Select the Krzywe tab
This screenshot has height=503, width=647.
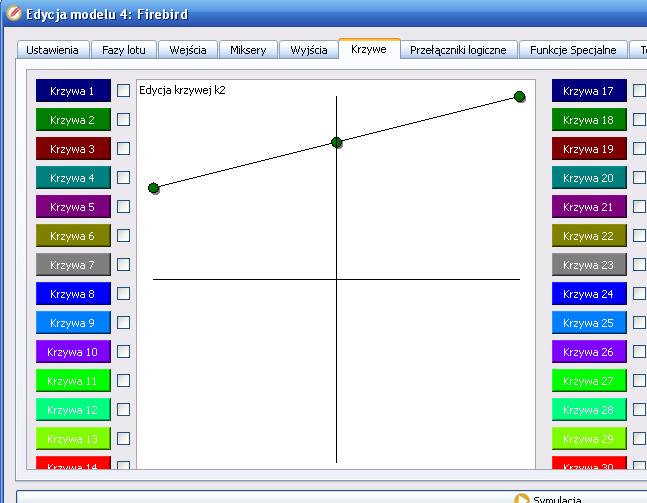369,49
